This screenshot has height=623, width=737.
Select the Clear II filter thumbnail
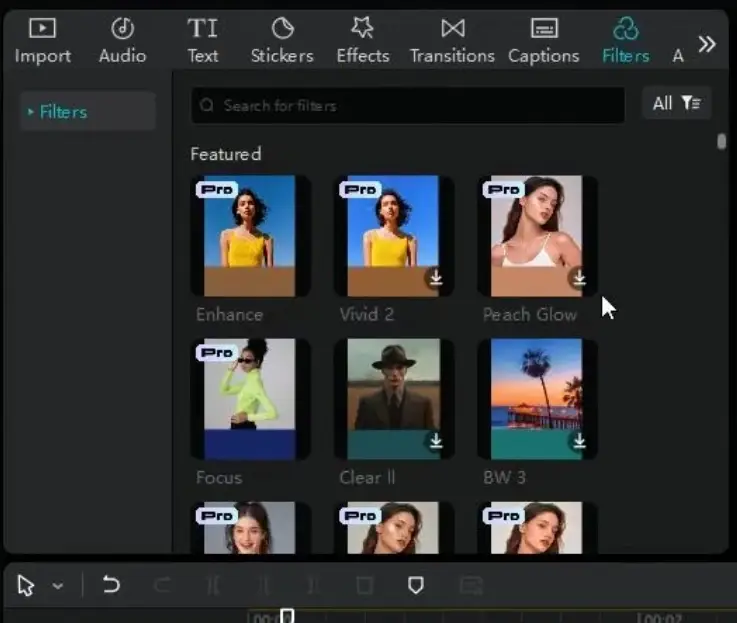[x=393, y=399]
